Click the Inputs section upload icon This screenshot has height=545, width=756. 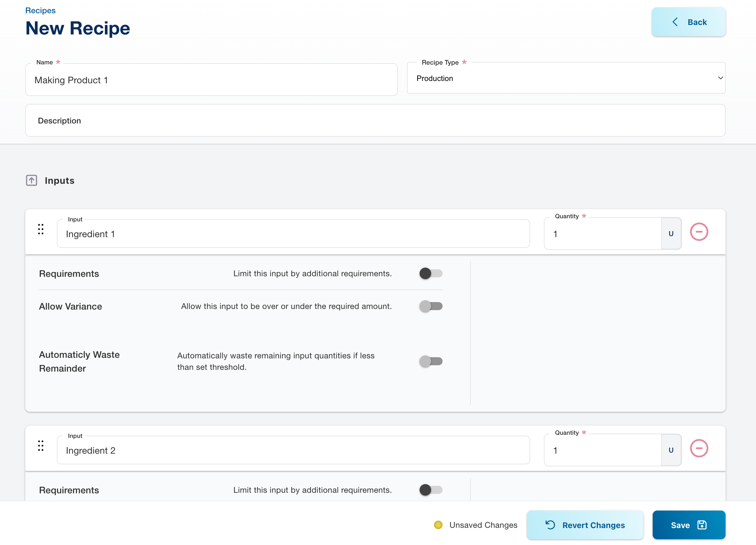coord(31,180)
